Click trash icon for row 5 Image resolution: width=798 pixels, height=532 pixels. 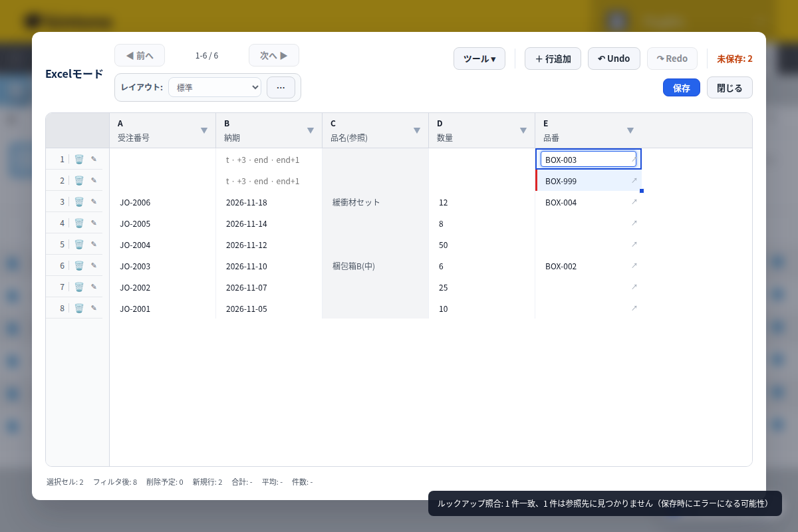click(x=79, y=245)
